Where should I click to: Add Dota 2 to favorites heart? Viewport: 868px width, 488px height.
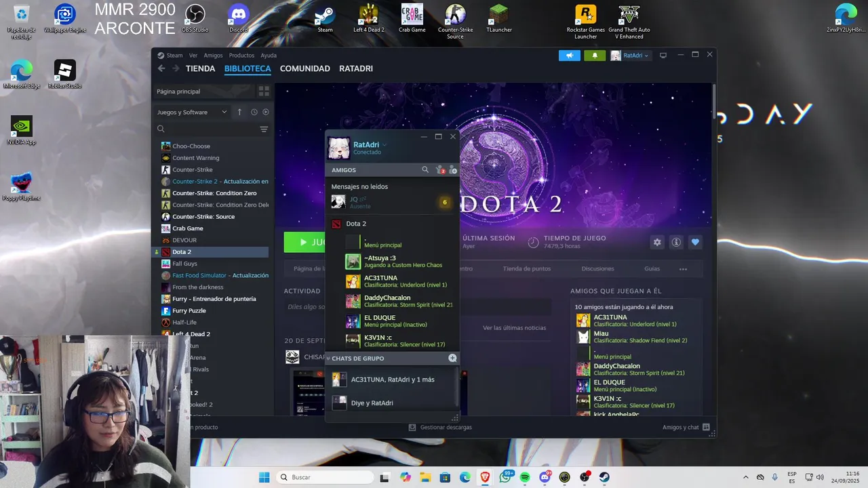tap(695, 242)
